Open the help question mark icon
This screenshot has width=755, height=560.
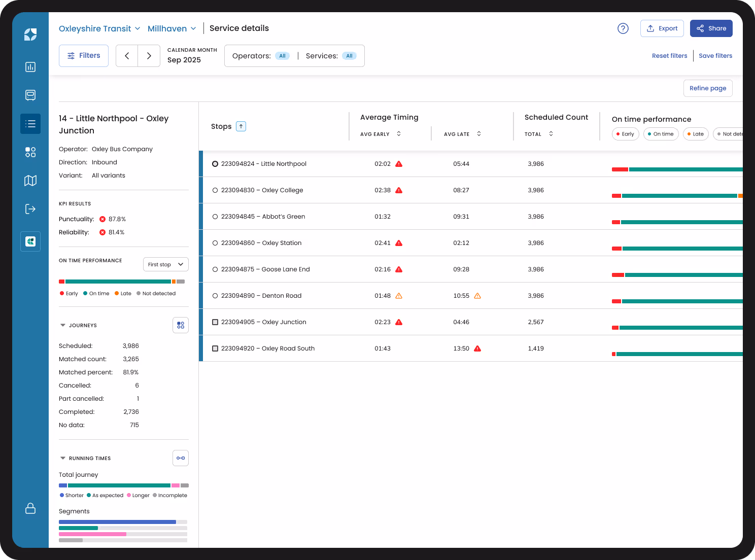click(x=623, y=28)
